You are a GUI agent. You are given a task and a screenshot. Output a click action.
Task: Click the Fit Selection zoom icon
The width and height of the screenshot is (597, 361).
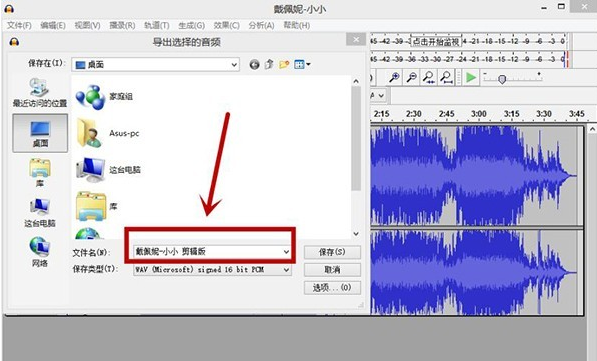429,77
